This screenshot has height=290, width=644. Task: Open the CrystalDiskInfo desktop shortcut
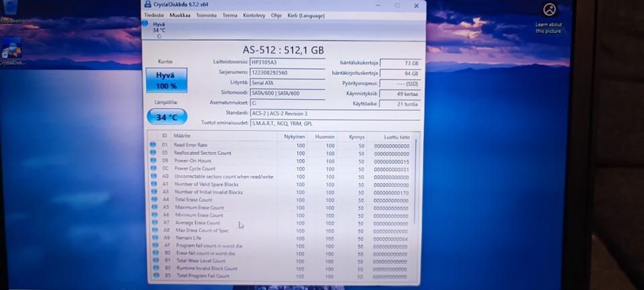point(12,51)
